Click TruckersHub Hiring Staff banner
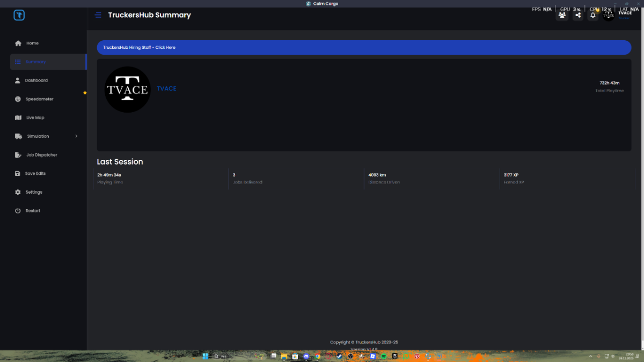644x362 pixels. click(363, 47)
